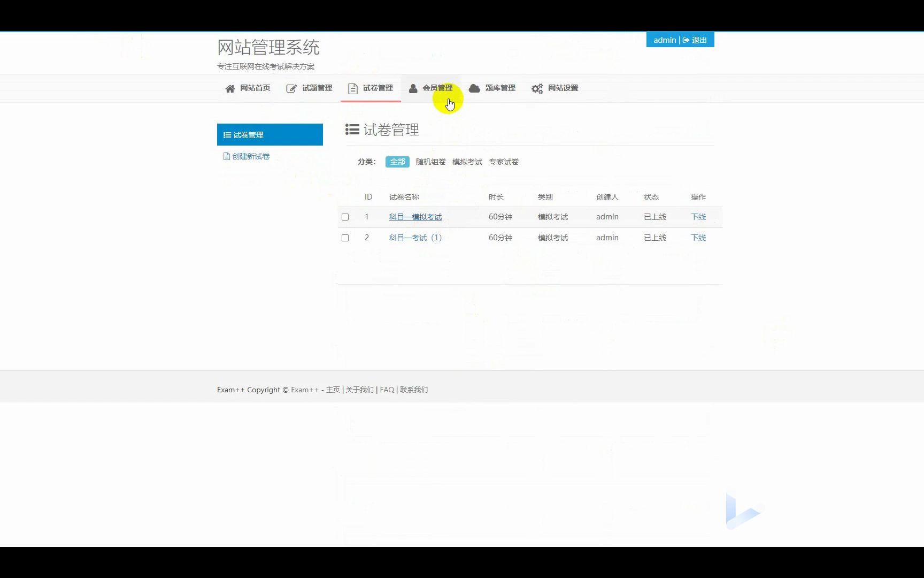Click the home icon beside 网站首页
924x578 pixels.
coord(230,89)
